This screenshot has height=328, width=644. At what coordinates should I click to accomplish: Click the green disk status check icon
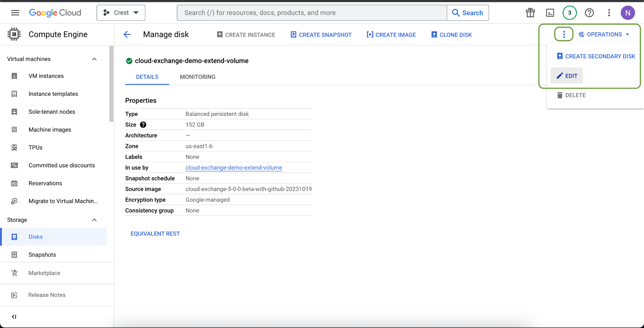point(129,61)
